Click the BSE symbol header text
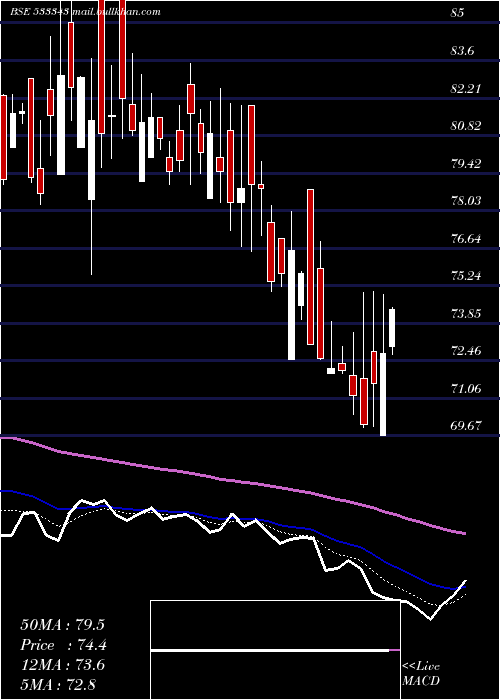500x700 pixels. 85,12
